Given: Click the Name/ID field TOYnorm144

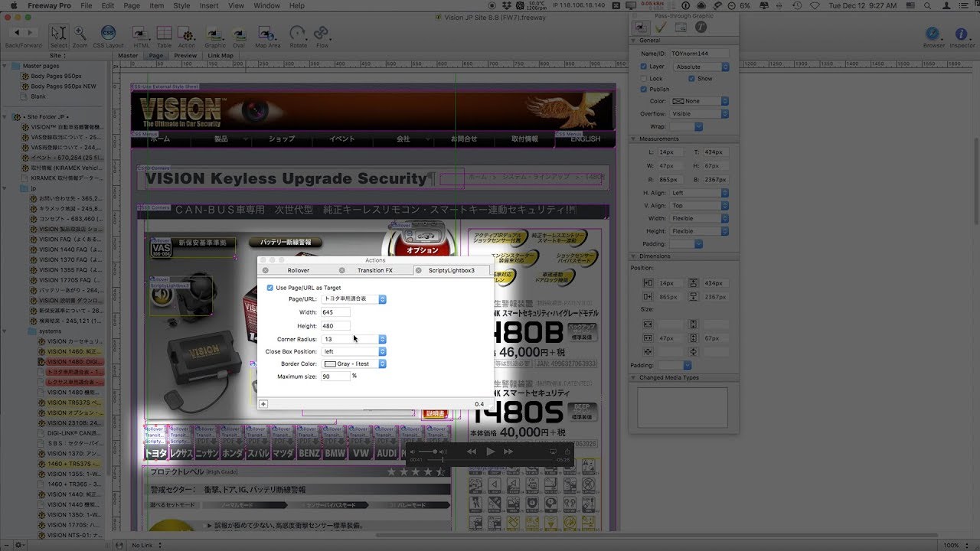Looking at the screenshot, I should tap(699, 54).
